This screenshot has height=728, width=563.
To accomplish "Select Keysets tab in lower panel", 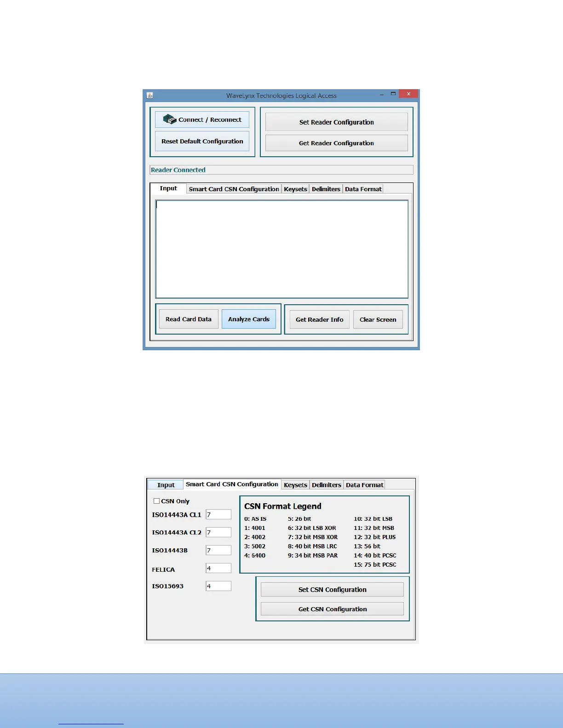I will tap(295, 485).
